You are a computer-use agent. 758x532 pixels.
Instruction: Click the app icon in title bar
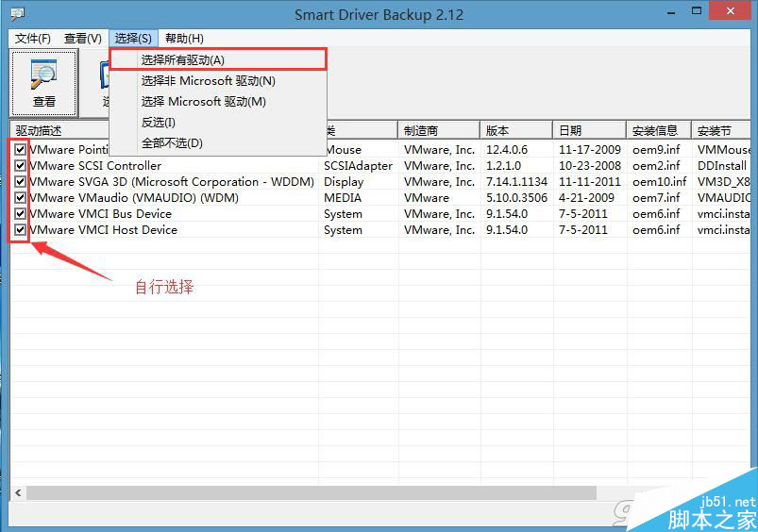click(x=18, y=14)
